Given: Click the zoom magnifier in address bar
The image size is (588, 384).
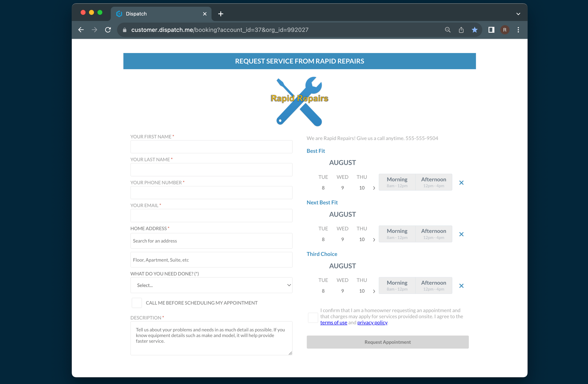Looking at the screenshot, I should [x=447, y=30].
